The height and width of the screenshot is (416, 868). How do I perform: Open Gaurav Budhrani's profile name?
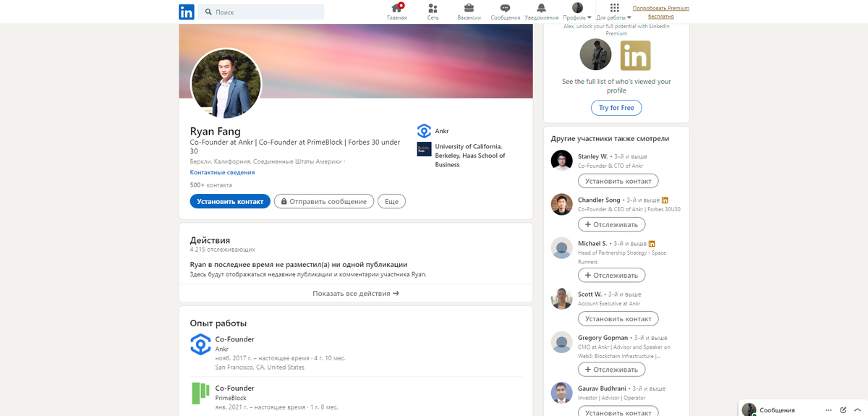[602, 388]
